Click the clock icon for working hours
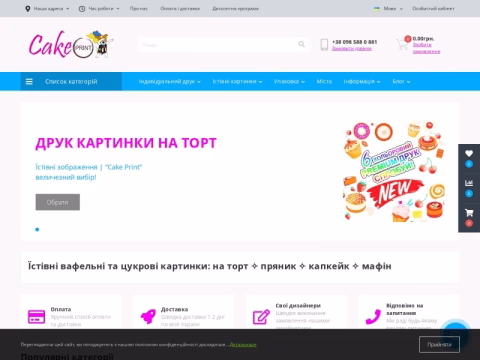Viewport: 480px width, 360px height. tap(82, 9)
